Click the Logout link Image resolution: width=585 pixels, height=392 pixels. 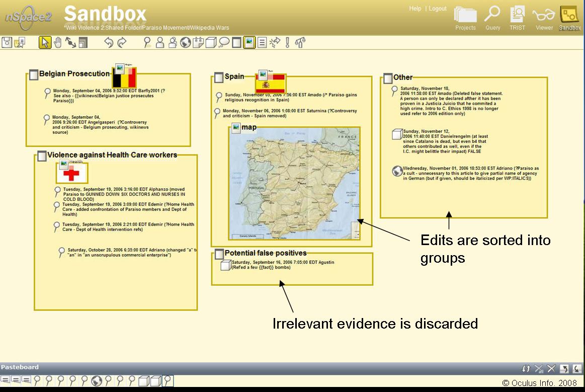click(438, 8)
